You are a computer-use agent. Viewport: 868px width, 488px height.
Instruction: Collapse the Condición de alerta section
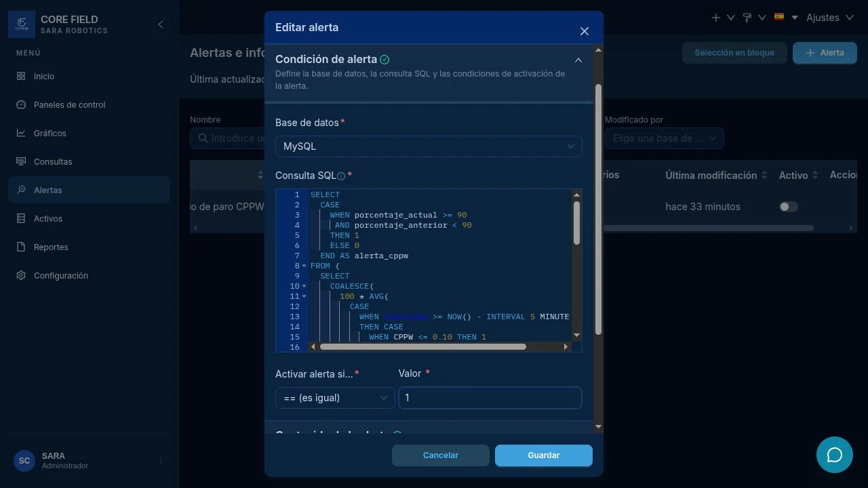[x=578, y=60]
